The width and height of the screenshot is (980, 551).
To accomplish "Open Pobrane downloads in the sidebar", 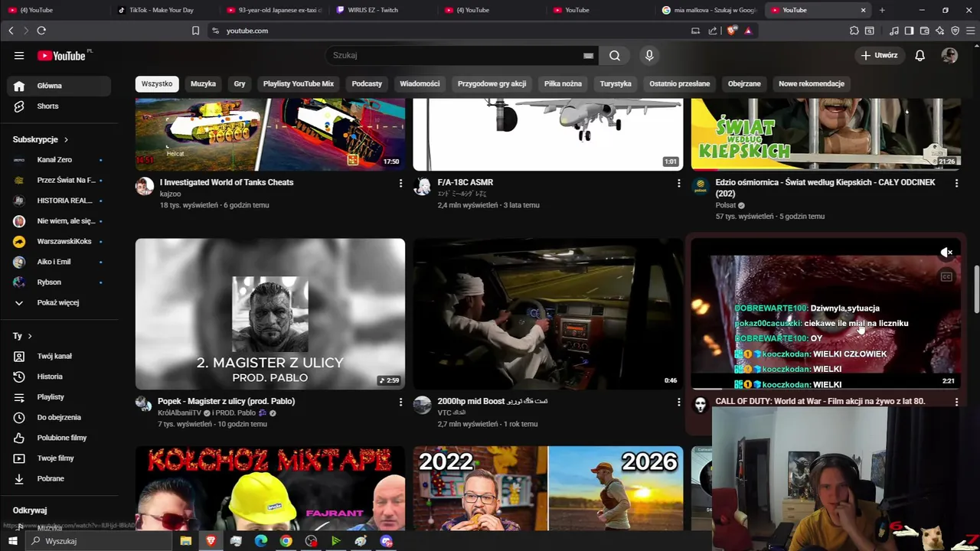I will (60, 478).
